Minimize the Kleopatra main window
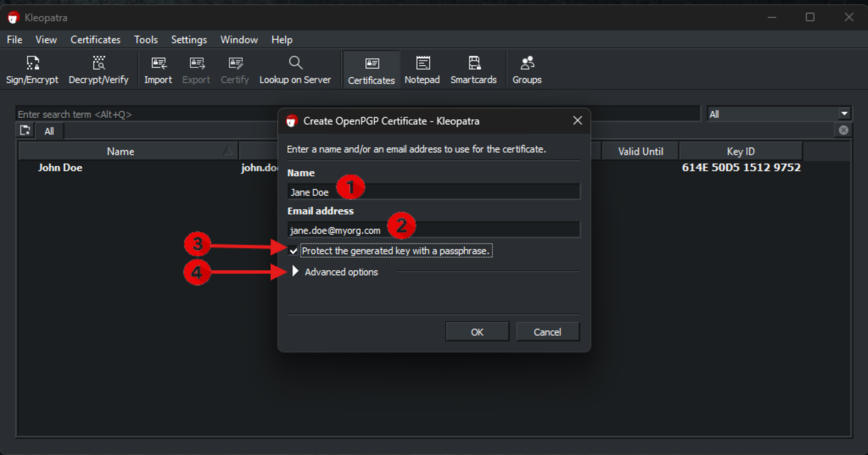868x455 pixels. 772,17
